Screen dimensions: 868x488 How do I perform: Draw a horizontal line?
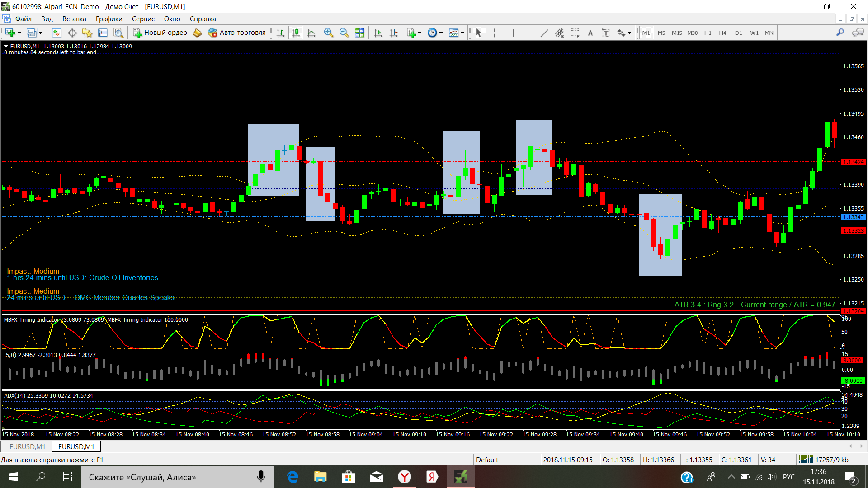click(x=529, y=33)
